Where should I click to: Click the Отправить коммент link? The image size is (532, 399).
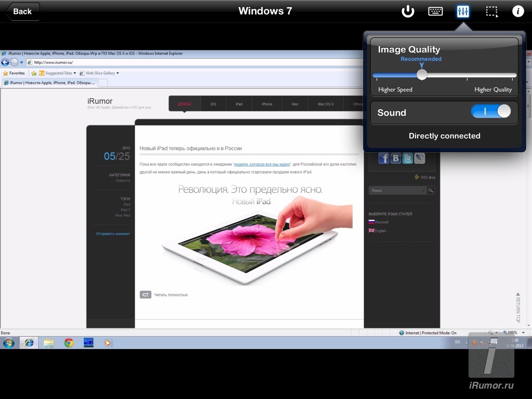(x=113, y=234)
